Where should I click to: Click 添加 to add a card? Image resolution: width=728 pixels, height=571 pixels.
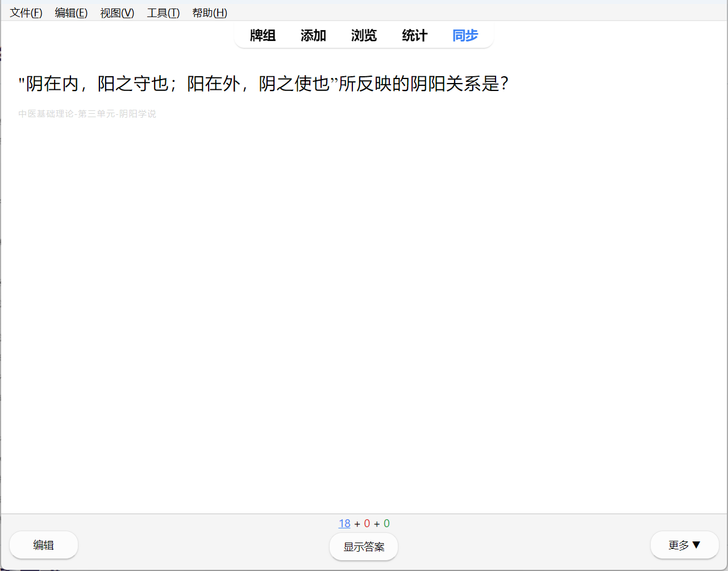pyautogui.click(x=313, y=35)
